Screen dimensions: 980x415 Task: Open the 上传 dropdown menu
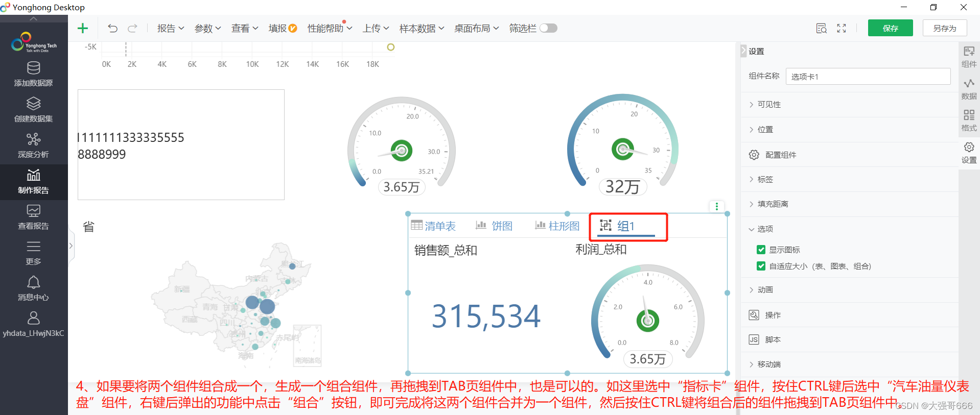[x=376, y=28]
